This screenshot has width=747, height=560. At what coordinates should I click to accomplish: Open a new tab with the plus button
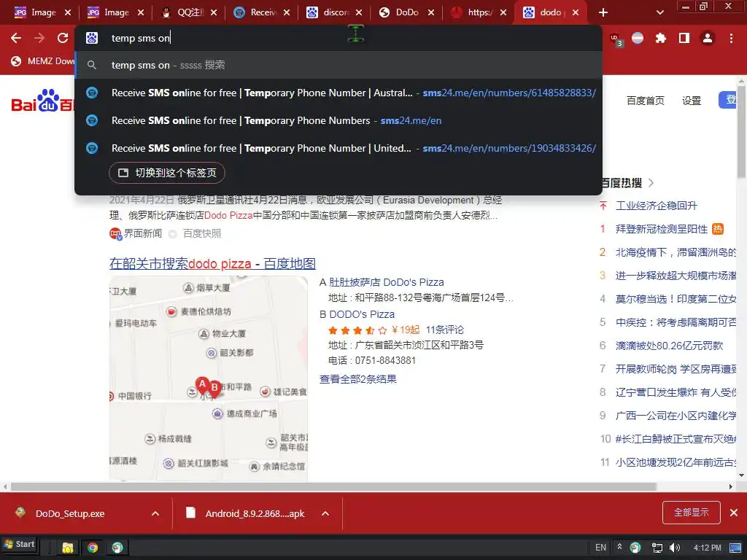(x=603, y=12)
